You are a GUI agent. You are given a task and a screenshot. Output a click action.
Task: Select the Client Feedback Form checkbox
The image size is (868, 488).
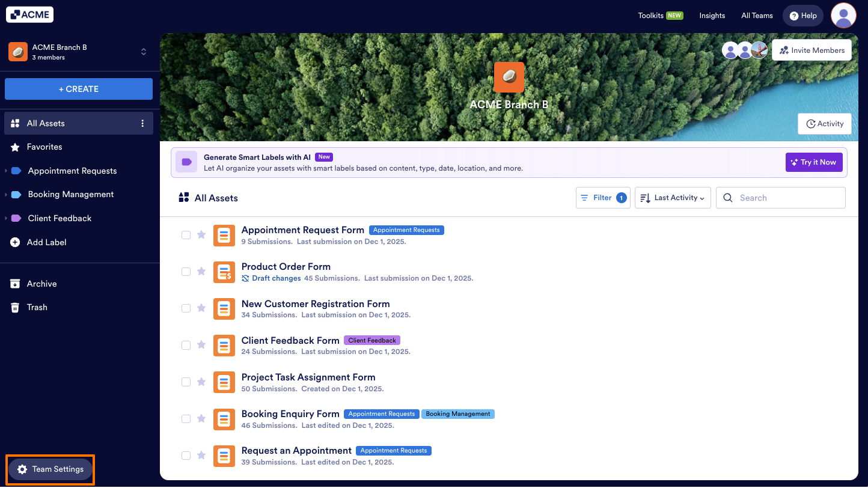[x=186, y=345]
